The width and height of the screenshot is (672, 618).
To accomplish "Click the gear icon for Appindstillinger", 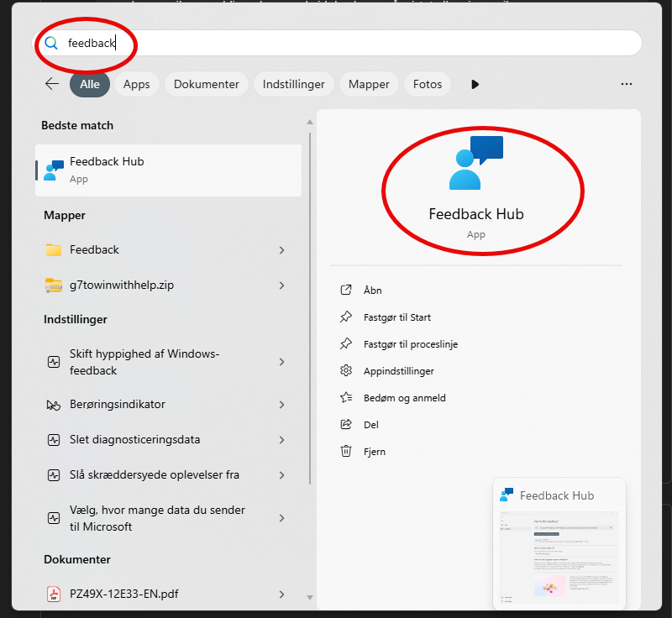I will (346, 370).
